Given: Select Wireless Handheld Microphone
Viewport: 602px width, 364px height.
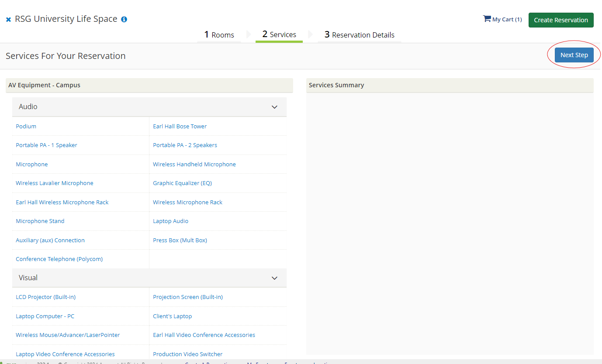Looking at the screenshot, I should point(194,164).
